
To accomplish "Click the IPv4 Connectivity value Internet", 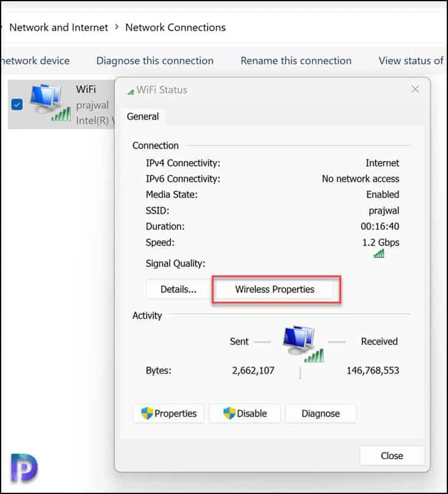I will (x=382, y=163).
